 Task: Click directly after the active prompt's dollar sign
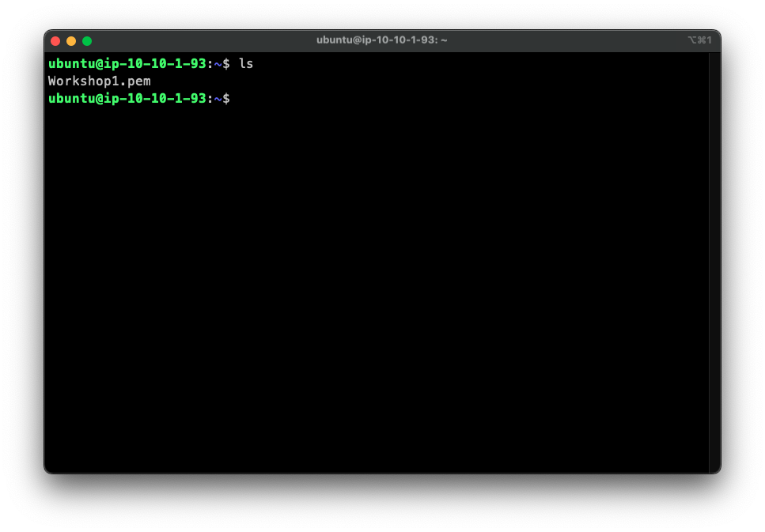point(233,98)
